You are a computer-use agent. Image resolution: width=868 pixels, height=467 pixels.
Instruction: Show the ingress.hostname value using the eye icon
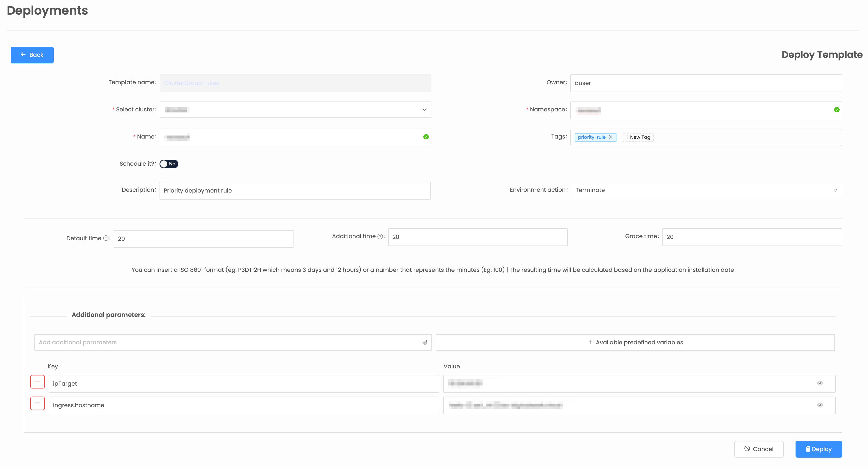pyautogui.click(x=820, y=405)
